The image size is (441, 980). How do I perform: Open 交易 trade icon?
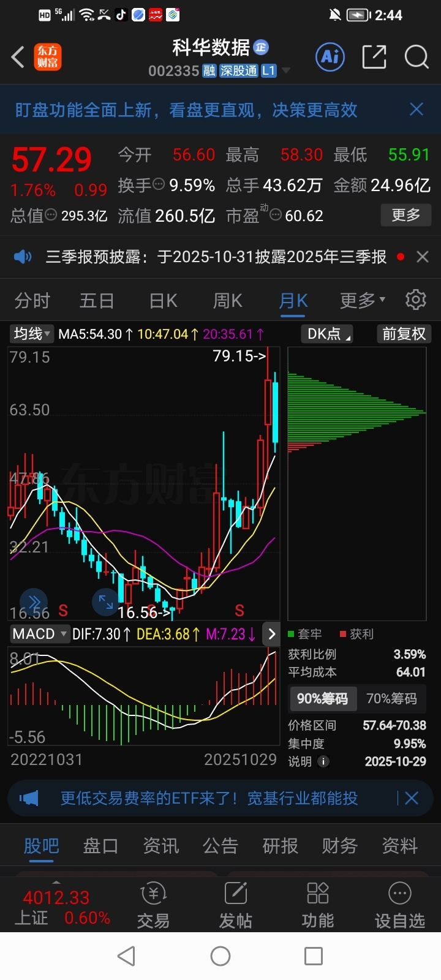pos(153,906)
